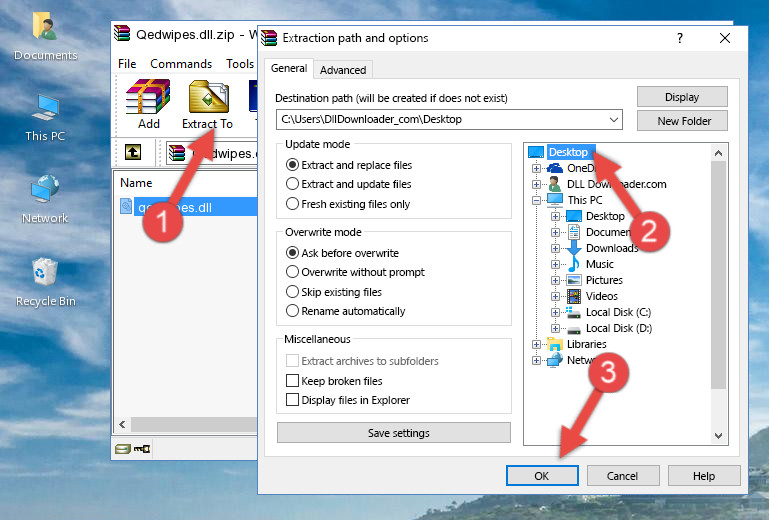Click the WinRAR file list scroll left arrow
This screenshot has width=769, height=520.
123,424
